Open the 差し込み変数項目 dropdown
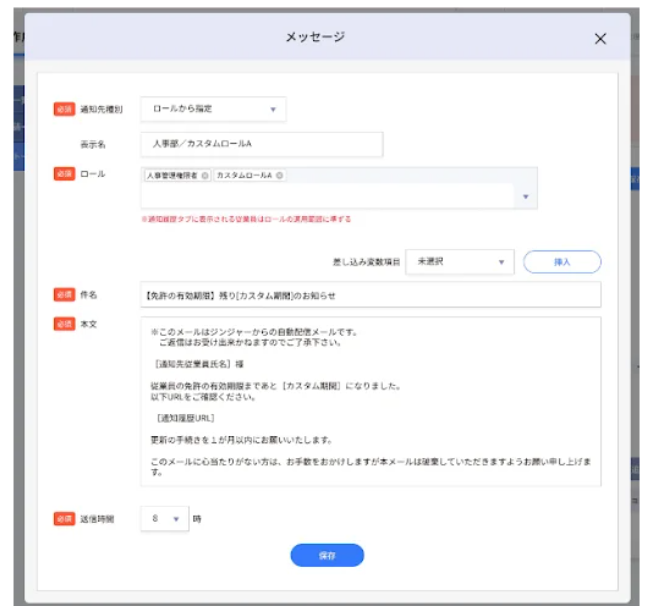645x616 pixels. (462, 262)
